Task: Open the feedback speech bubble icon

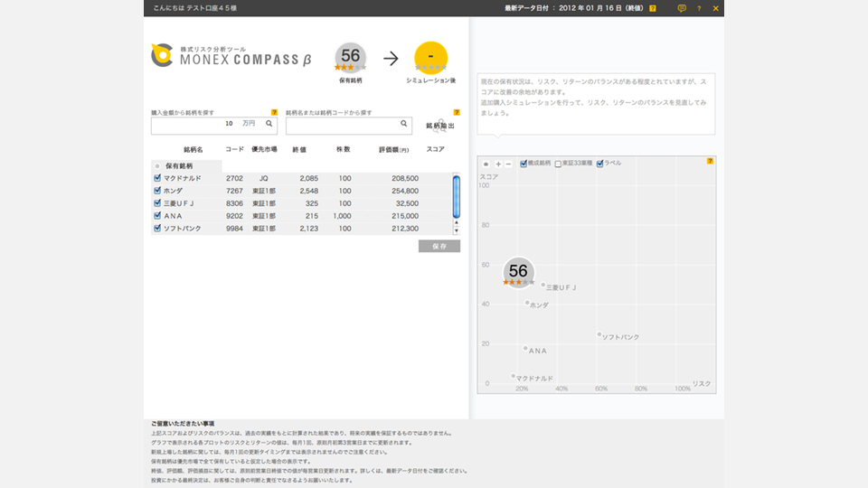Action: [x=682, y=8]
